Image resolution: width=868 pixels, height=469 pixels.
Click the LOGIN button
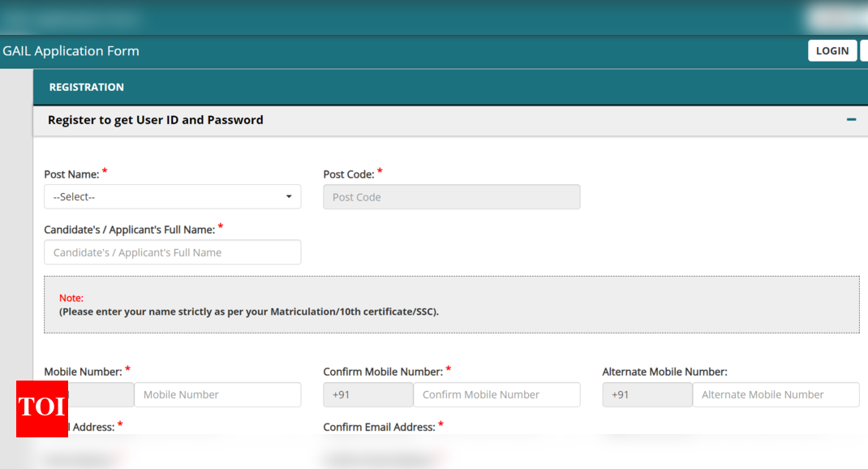tap(831, 50)
